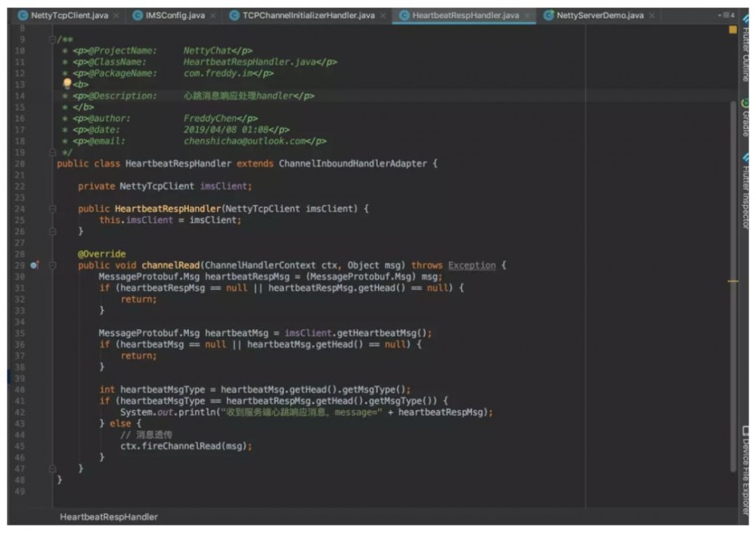
Task: Click the TCPChannelInitializerHandler.java class icon
Action: coord(234,15)
